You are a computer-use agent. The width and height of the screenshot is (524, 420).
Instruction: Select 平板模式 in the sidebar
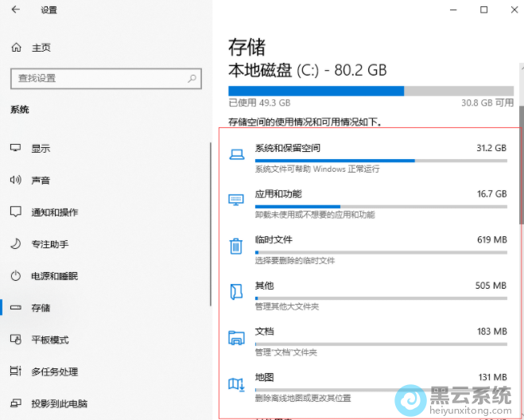point(49,340)
